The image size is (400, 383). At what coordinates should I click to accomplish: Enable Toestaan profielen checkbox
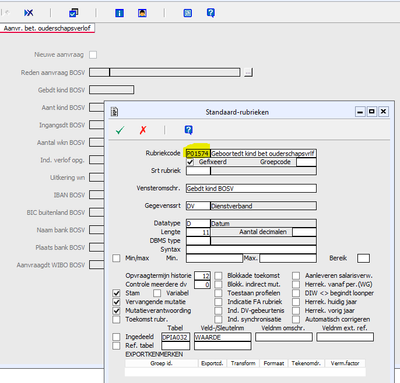point(218,293)
